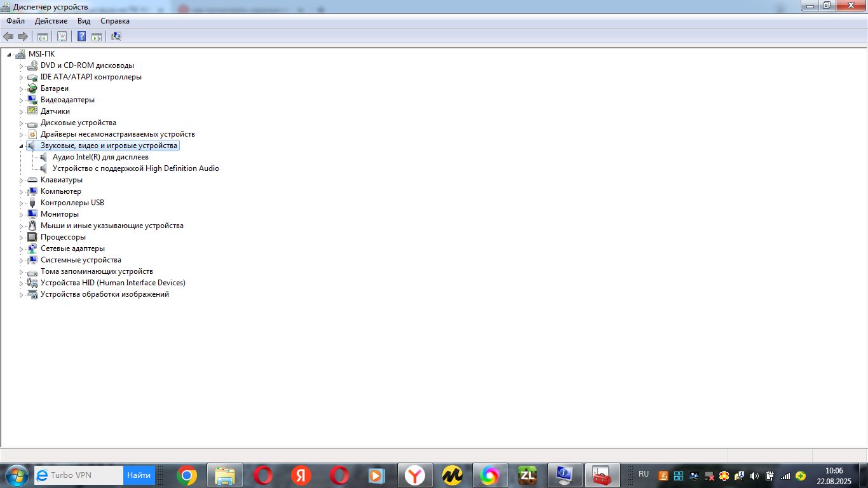
Task: Click the RU language indicator
Action: click(644, 475)
